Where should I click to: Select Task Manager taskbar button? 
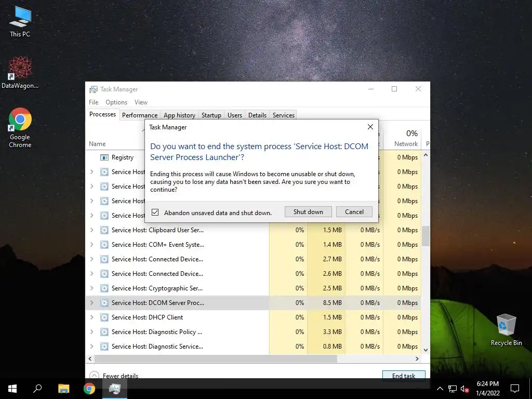coord(115,389)
